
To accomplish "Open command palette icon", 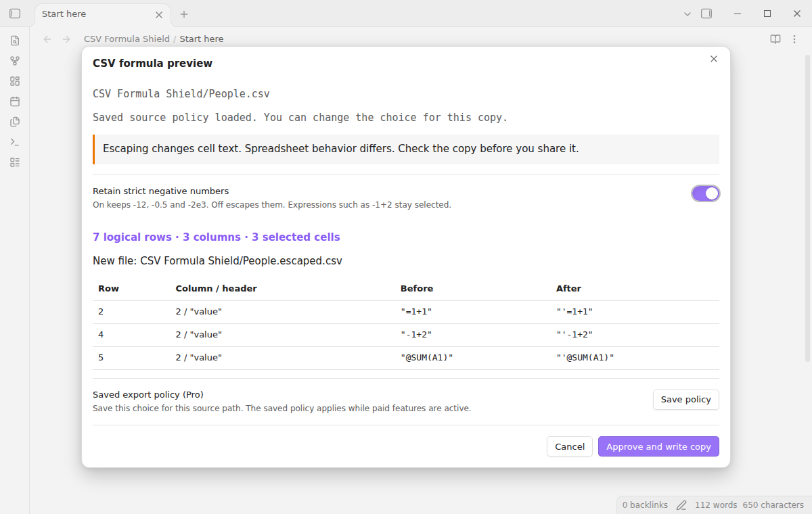I will [15, 142].
